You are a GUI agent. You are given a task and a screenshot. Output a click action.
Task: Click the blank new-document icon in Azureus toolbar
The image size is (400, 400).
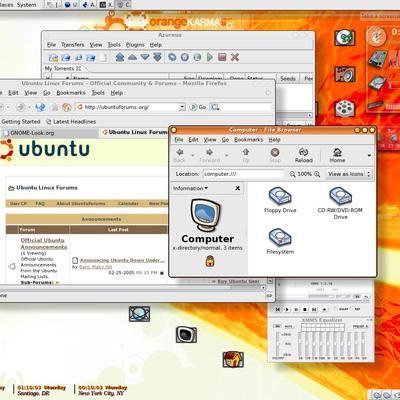tap(104, 57)
